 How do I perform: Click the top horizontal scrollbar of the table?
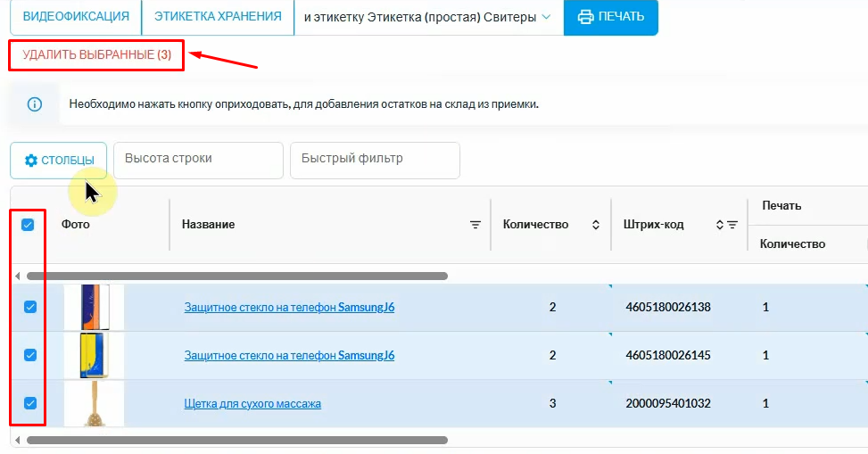click(x=237, y=277)
